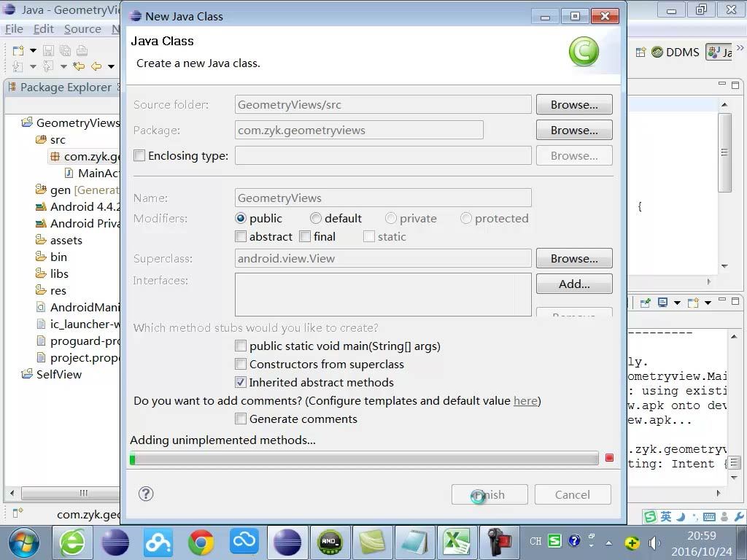Click the Superclass input field

tap(383, 258)
